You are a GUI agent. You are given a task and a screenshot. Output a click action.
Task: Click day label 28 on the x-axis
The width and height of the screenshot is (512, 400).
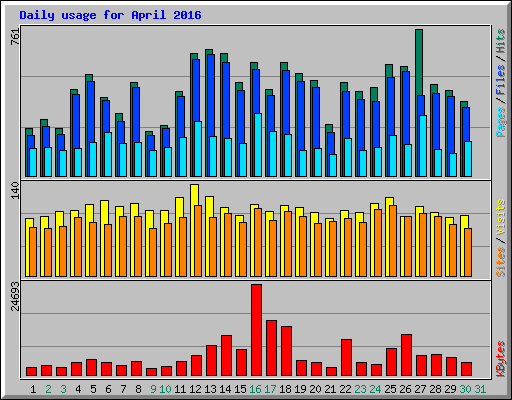click(435, 389)
